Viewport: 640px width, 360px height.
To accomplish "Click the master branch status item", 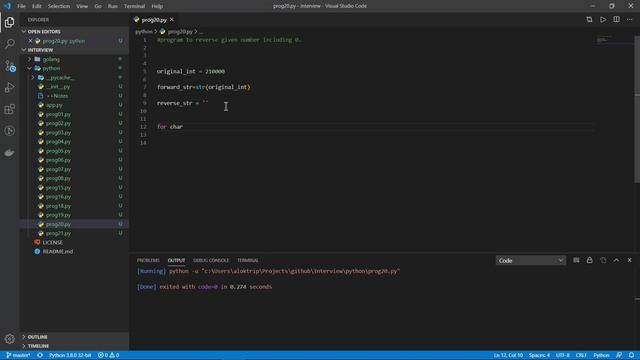I will [18, 356].
